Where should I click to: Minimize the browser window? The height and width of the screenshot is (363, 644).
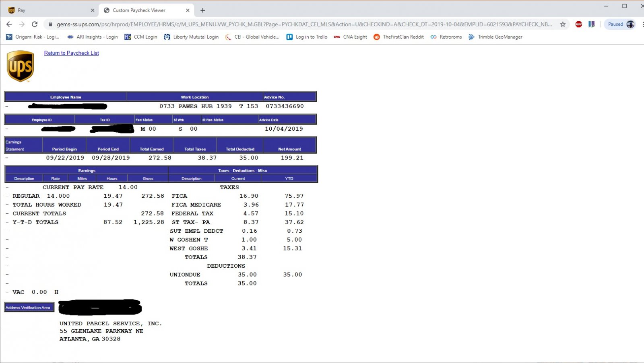tap(606, 6)
